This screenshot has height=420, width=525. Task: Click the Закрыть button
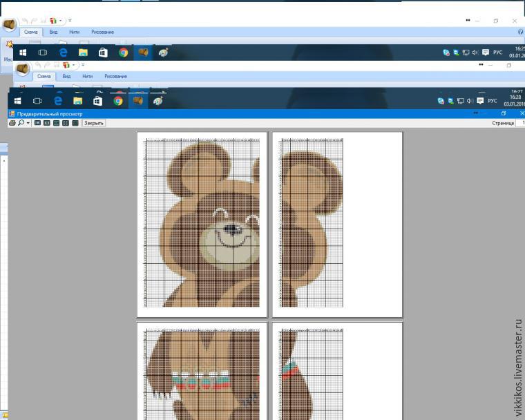coord(94,123)
